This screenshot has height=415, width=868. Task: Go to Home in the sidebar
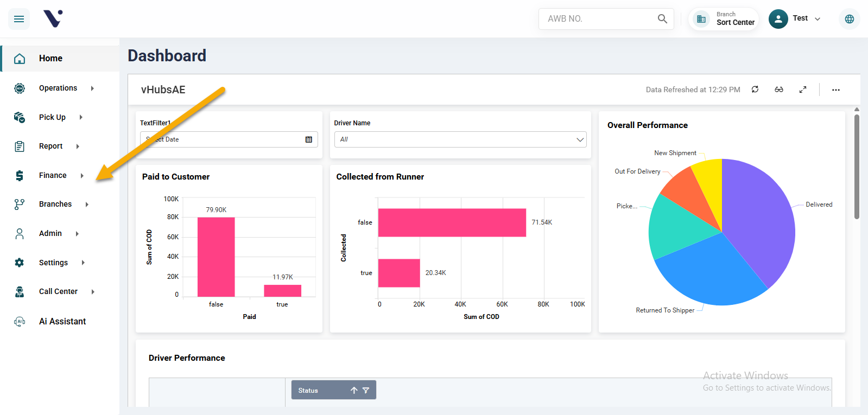coord(50,59)
